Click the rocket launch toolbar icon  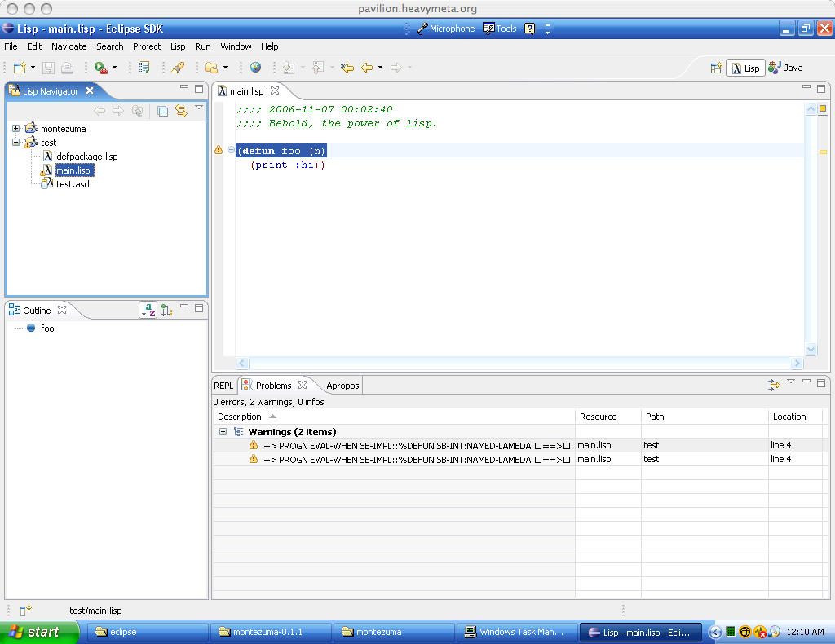[x=179, y=68]
